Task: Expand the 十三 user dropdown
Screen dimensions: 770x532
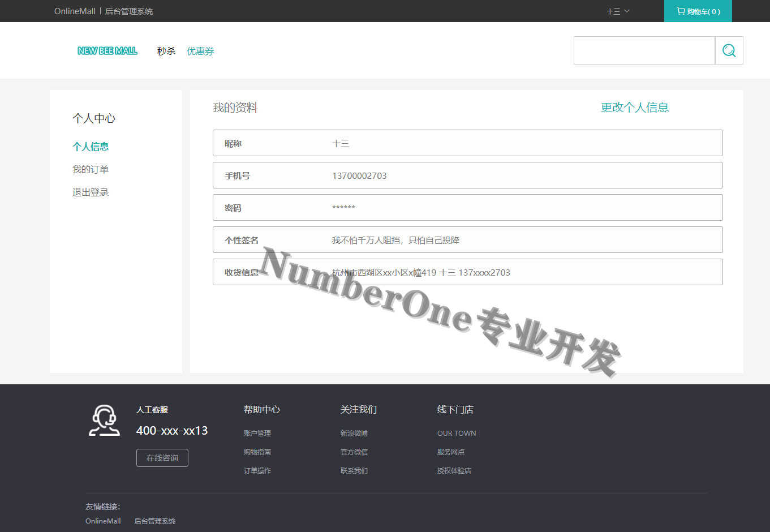Action: [618, 11]
